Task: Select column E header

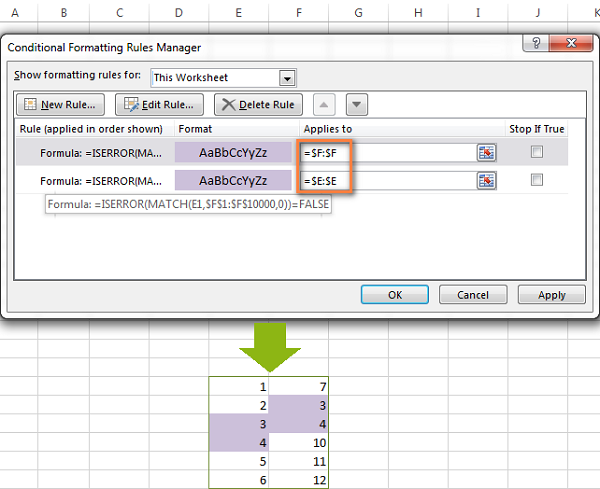Action: (x=238, y=13)
